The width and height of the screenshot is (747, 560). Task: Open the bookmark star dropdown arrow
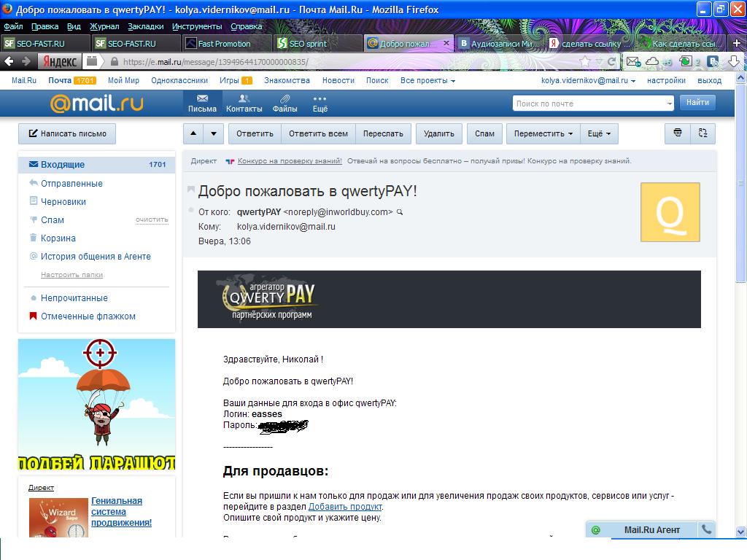point(599,62)
